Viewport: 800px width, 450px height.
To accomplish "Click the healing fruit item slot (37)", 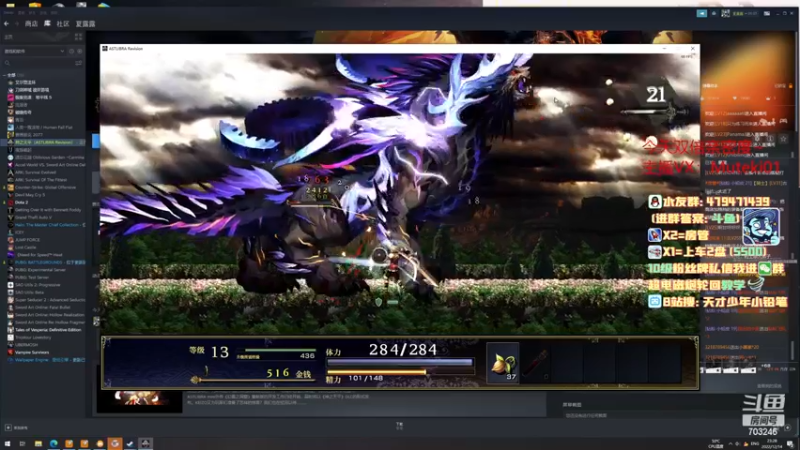I will (x=503, y=363).
